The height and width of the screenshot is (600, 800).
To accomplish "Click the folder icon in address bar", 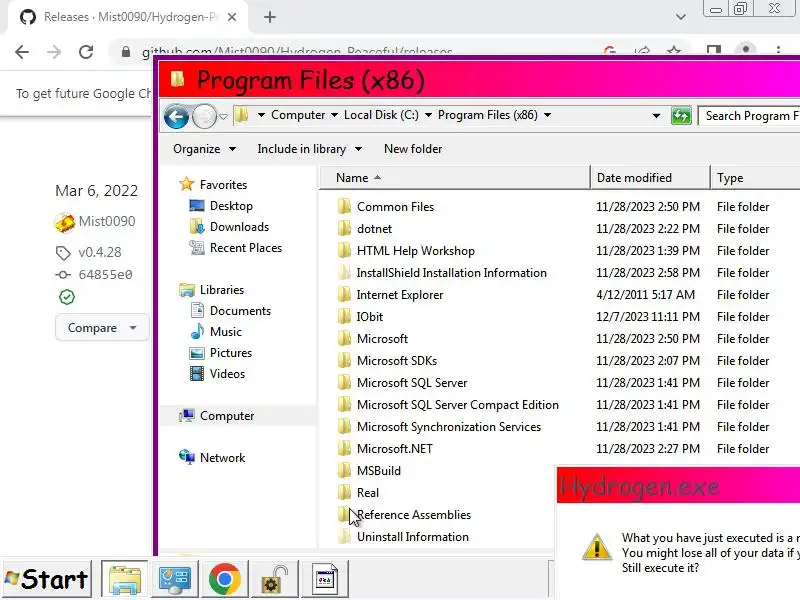I will [242, 115].
